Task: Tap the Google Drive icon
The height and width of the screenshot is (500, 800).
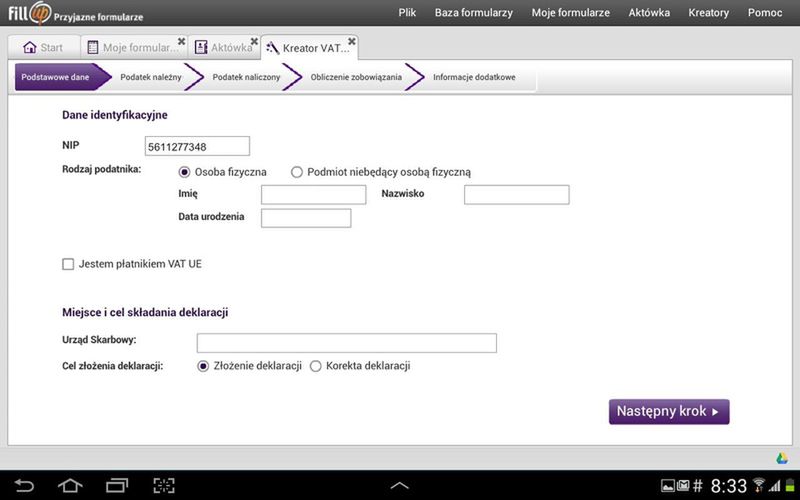Action: [x=782, y=458]
